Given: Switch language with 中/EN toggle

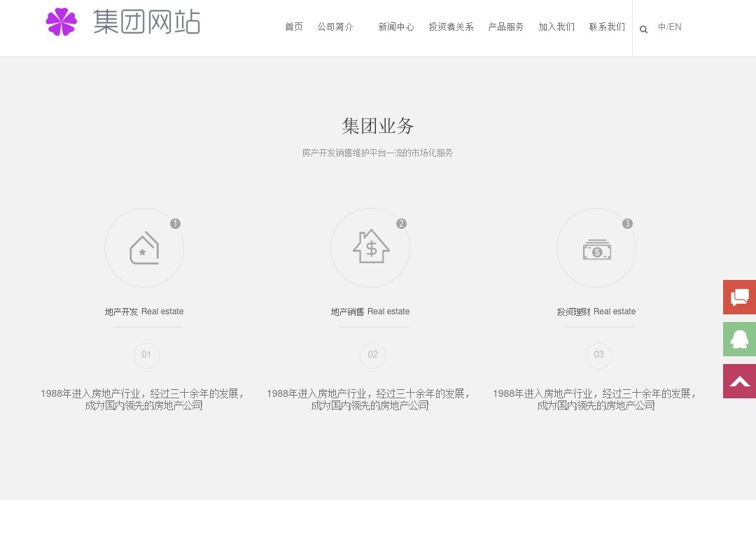Looking at the screenshot, I should coord(669,27).
